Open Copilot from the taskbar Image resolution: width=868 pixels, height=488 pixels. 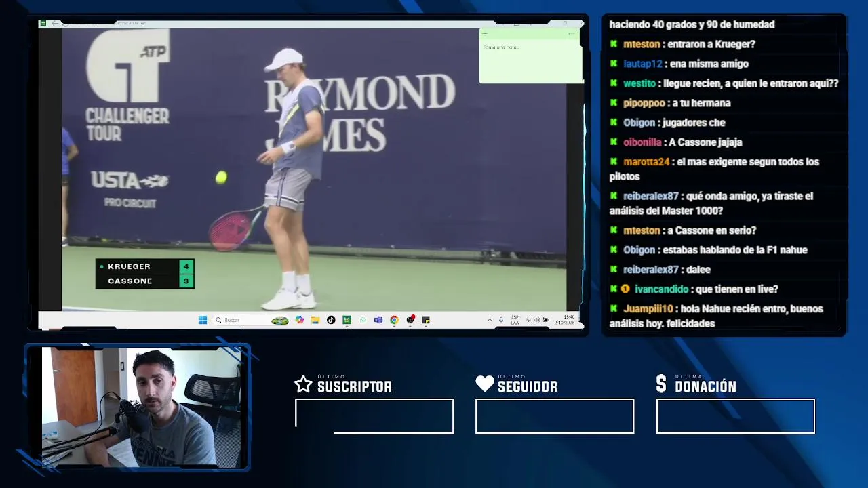point(299,320)
